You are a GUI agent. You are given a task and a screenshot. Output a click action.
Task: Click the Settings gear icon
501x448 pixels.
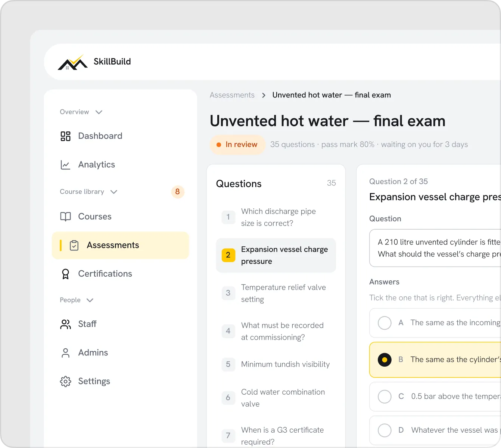point(65,382)
